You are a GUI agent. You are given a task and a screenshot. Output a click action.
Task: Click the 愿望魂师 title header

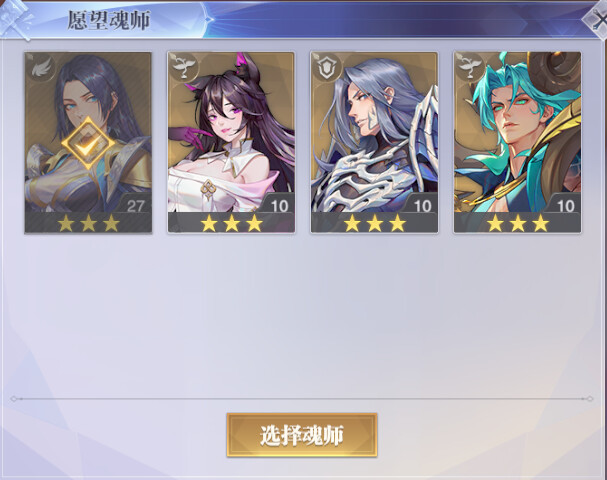[x=108, y=20]
